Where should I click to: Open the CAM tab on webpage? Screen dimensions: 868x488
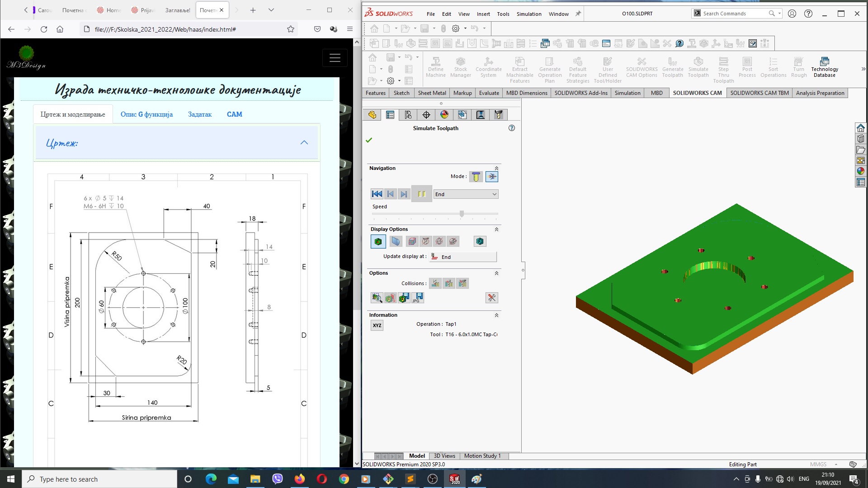[x=235, y=114]
